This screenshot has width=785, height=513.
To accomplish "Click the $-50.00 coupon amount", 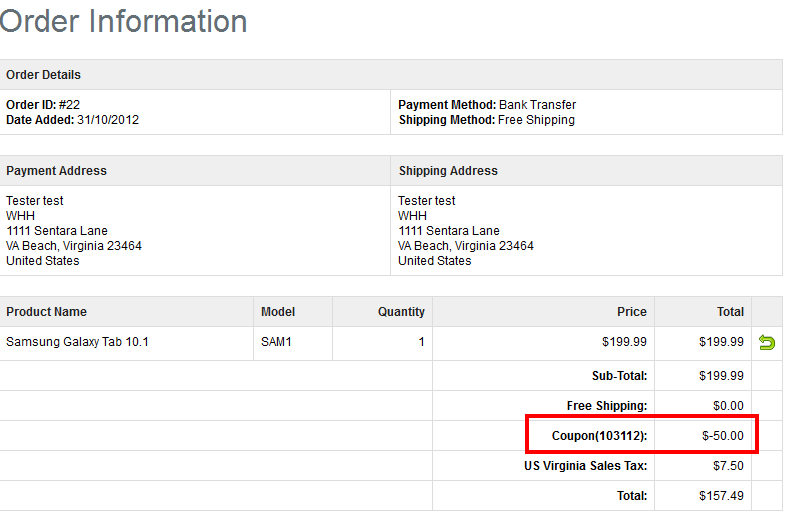I will [x=721, y=436].
